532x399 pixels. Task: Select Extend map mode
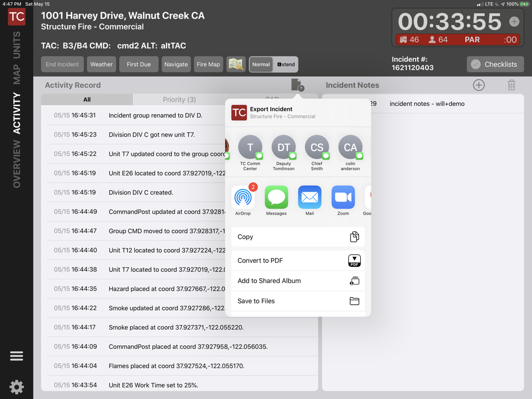pyautogui.click(x=286, y=64)
